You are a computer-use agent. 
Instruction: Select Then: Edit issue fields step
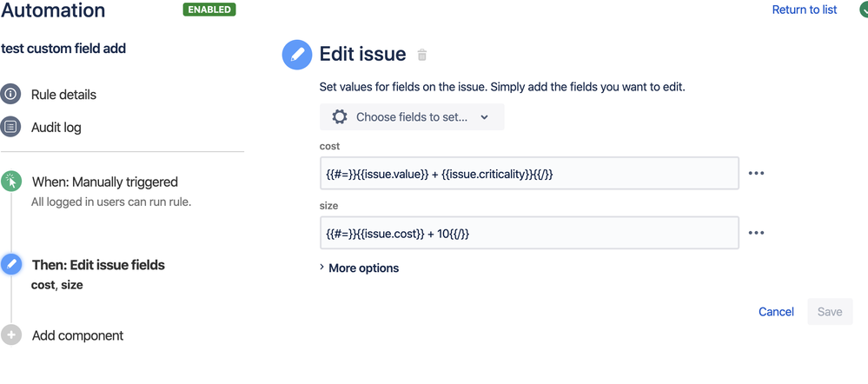pos(97,265)
